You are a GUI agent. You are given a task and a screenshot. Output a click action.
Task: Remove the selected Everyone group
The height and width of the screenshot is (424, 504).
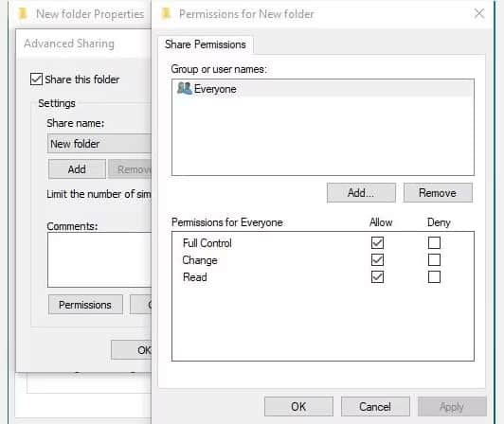click(438, 193)
